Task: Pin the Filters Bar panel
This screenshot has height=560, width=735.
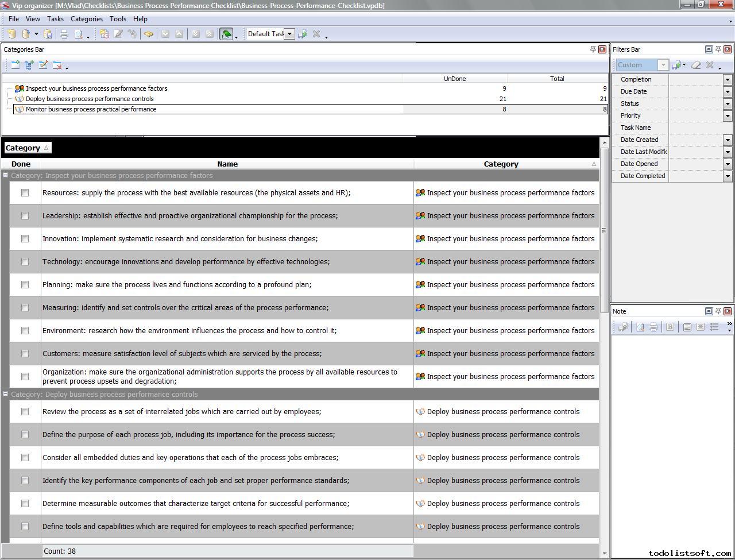Action: pos(718,49)
